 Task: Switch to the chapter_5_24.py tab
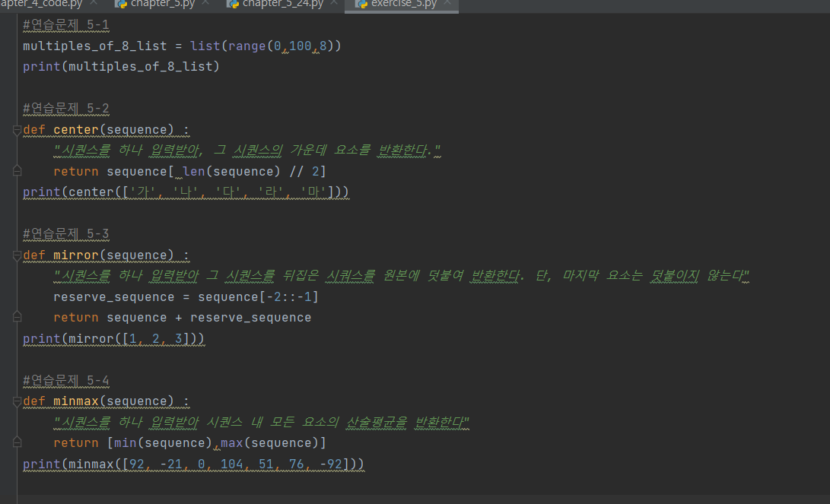point(283,4)
